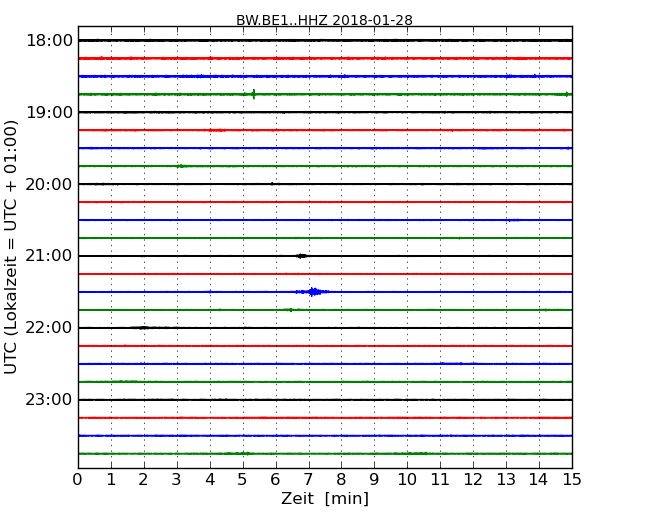
Task: Click the black signal burst on the 21:00 trace
Action: (x=302, y=256)
